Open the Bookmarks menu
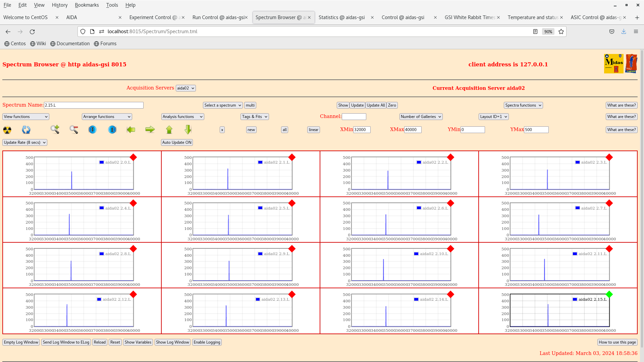Screen dimensions: 644x362 point(87,5)
